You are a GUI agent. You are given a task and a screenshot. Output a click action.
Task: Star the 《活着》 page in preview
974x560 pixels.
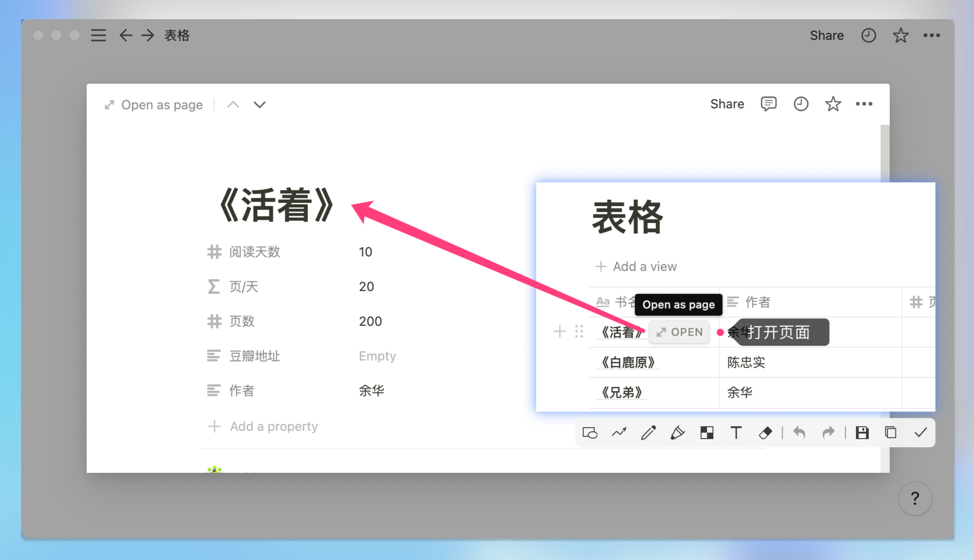(833, 104)
